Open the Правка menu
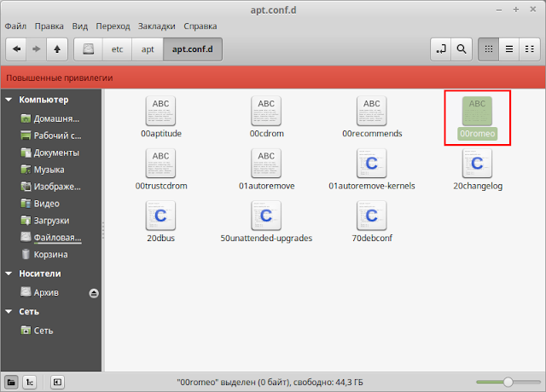The image size is (546, 392). point(49,26)
